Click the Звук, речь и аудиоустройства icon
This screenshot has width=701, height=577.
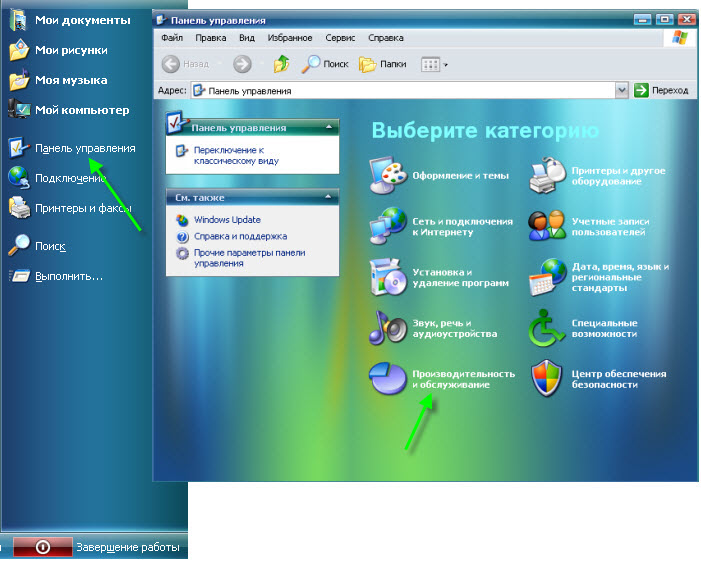387,328
